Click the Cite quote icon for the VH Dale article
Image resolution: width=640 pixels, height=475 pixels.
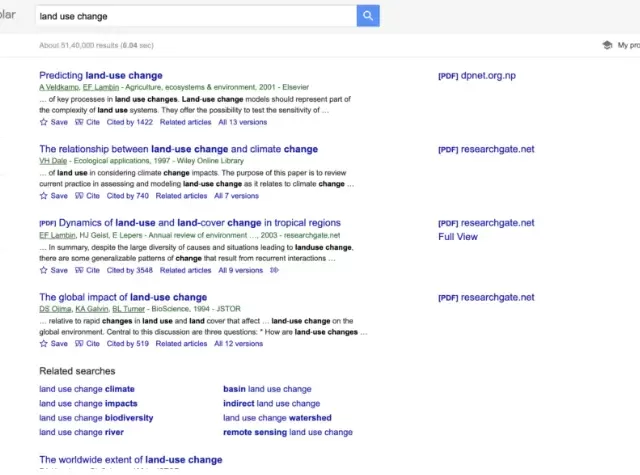click(79, 196)
